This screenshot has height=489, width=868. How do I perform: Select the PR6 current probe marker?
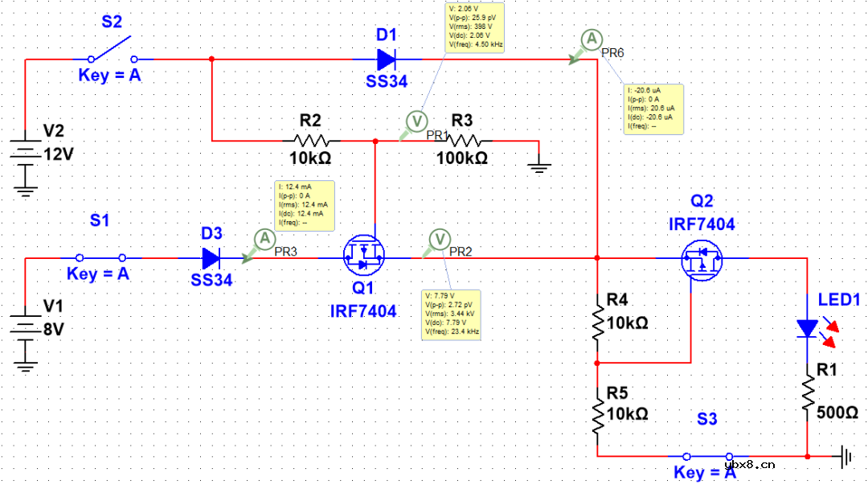coord(591,39)
